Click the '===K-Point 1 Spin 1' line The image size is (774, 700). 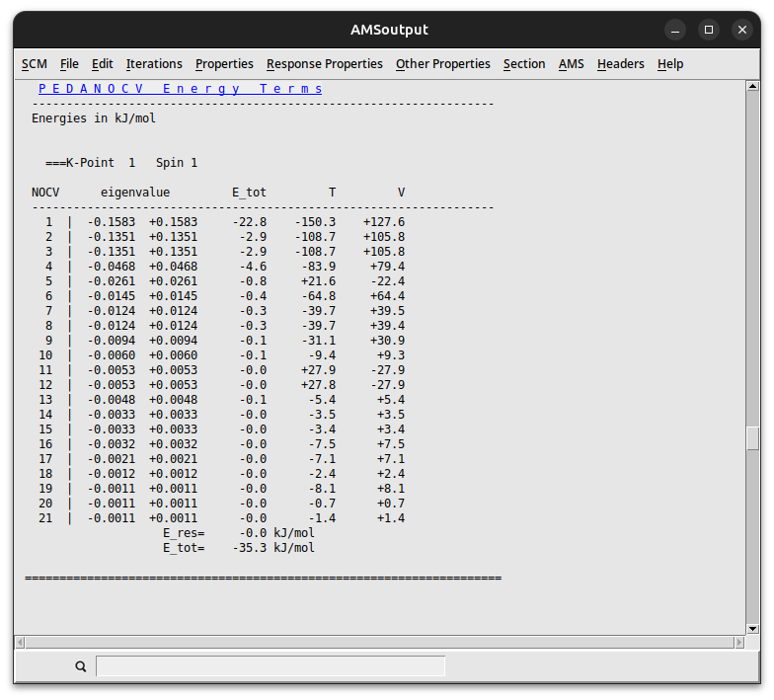tap(121, 163)
